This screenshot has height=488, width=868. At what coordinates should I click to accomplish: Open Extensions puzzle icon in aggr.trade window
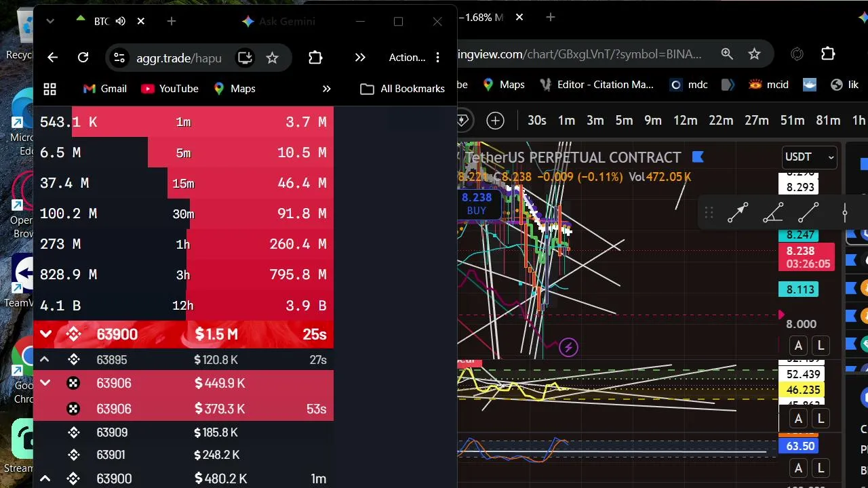coord(315,58)
